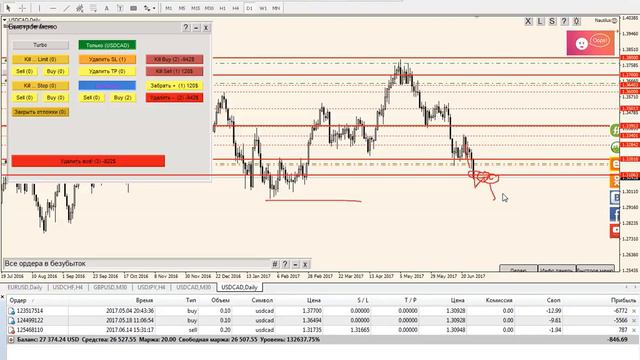
Task: Pick the text label 'T' tool
Action: 120,8
